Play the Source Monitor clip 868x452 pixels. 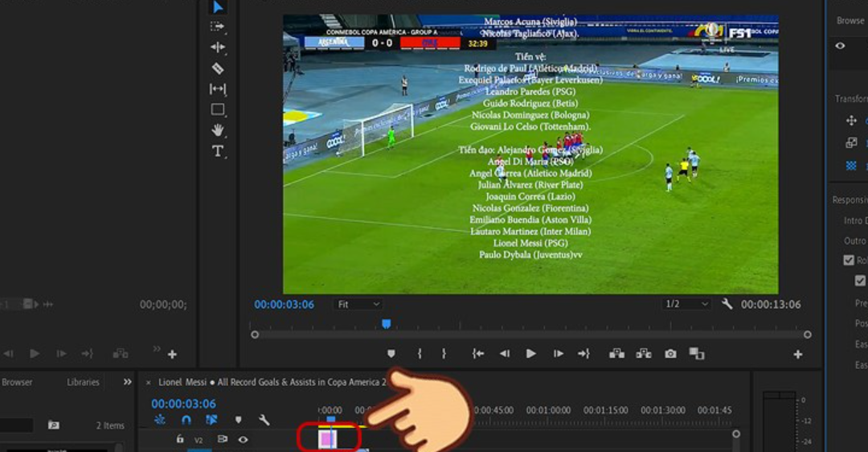pos(35,353)
